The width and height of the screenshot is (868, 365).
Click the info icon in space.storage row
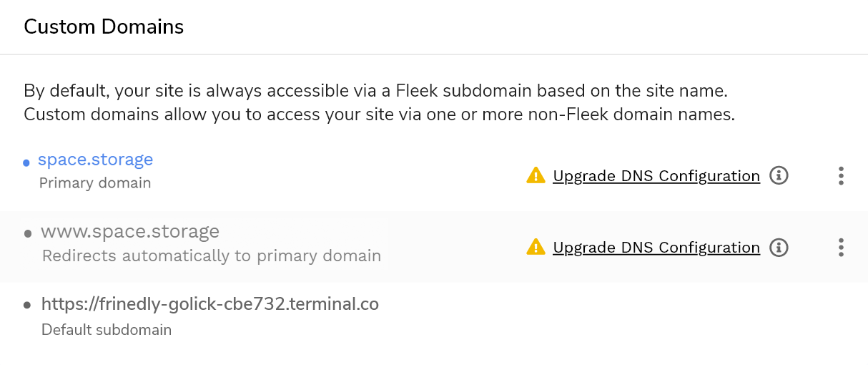point(779,175)
